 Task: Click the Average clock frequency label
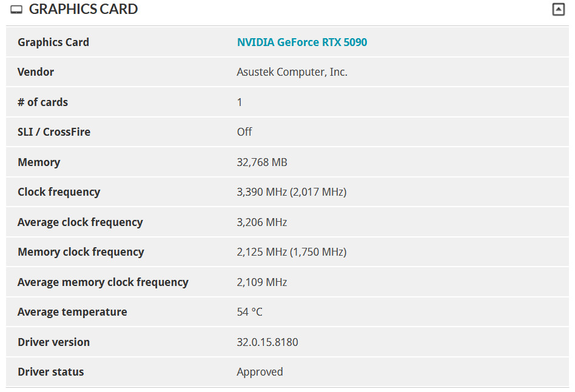tap(80, 222)
